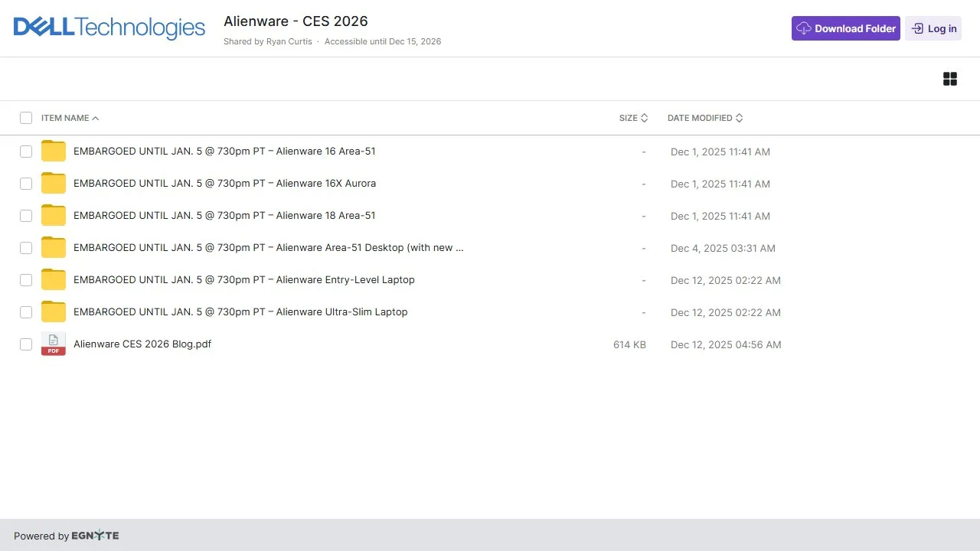Open the Alienware CES 2026 Blog.pdf link

tap(142, 344)
